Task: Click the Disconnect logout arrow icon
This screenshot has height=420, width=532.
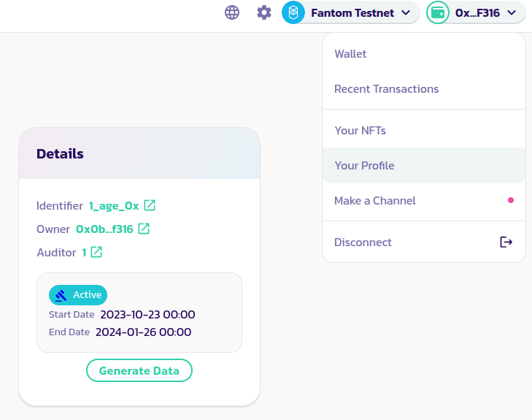Action: (506, 242)
